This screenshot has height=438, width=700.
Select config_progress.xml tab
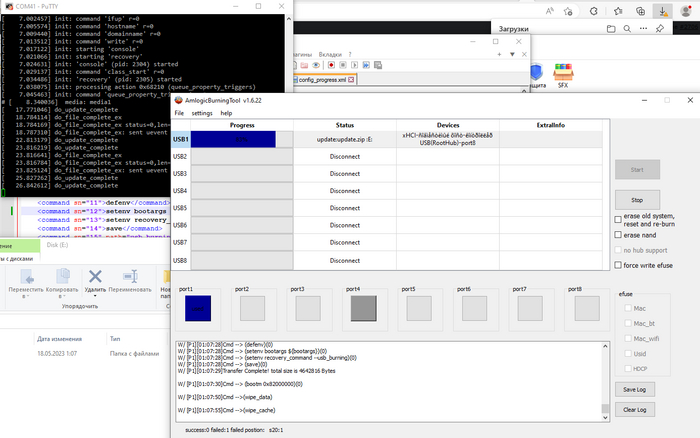tap(322, 79)
